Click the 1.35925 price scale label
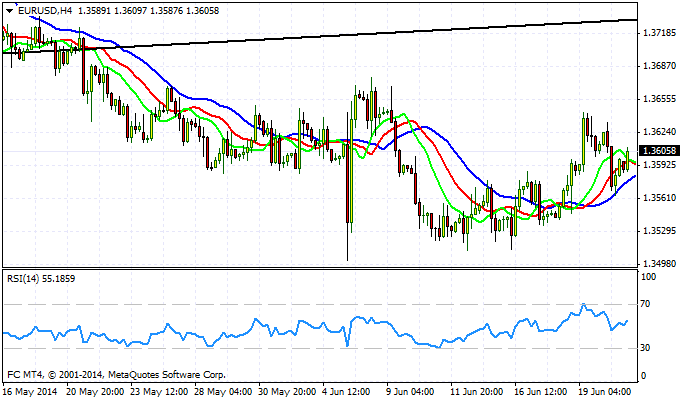This screenshot has height=400, width=680. pos(660,165)
